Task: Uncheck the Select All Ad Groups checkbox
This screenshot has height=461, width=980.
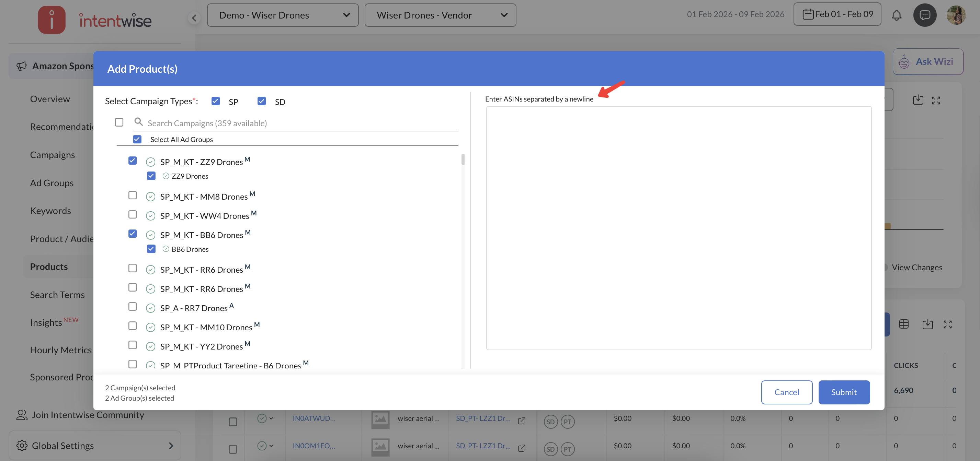Action: coord(137,140)
